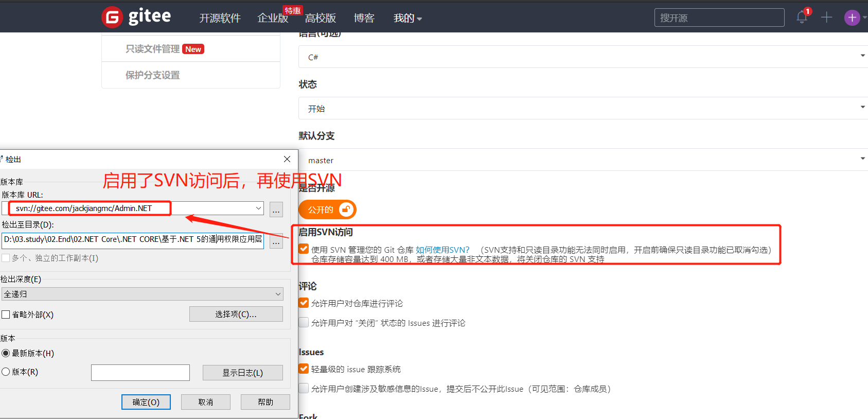The height and width of the screenshot is (419, 868).
Task: Expand the 版本库 URL combo box dropdown
Action: (258, 208)
